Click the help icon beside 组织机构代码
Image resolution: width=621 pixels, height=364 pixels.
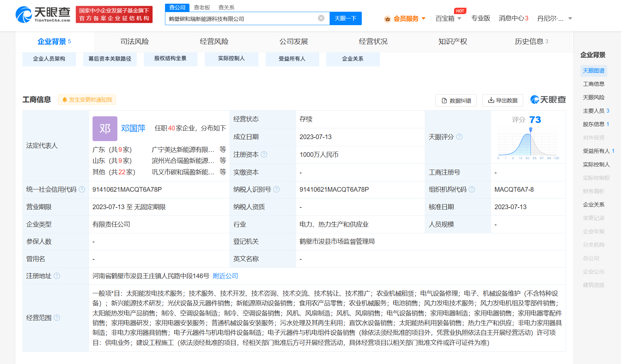[x=472, y=189]
